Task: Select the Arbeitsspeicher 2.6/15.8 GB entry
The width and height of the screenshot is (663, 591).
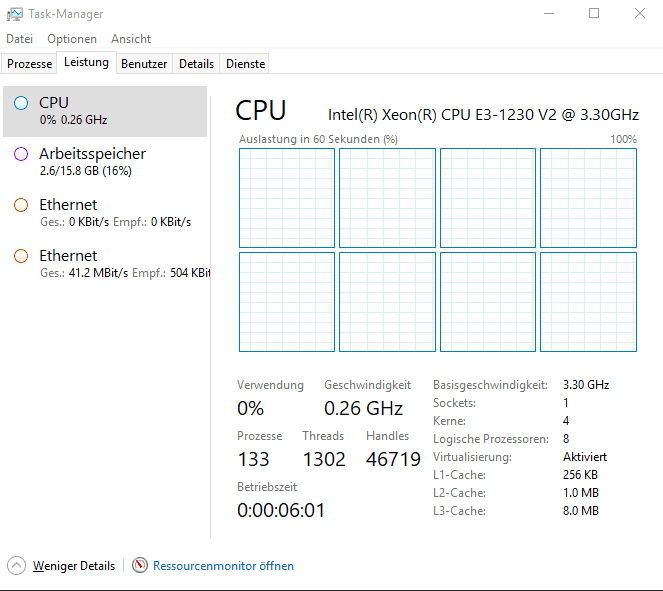Action: (105, 162)
